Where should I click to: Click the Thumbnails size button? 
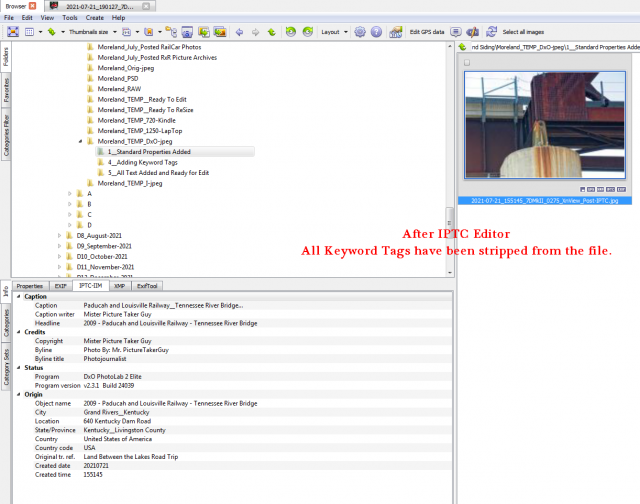89,32
